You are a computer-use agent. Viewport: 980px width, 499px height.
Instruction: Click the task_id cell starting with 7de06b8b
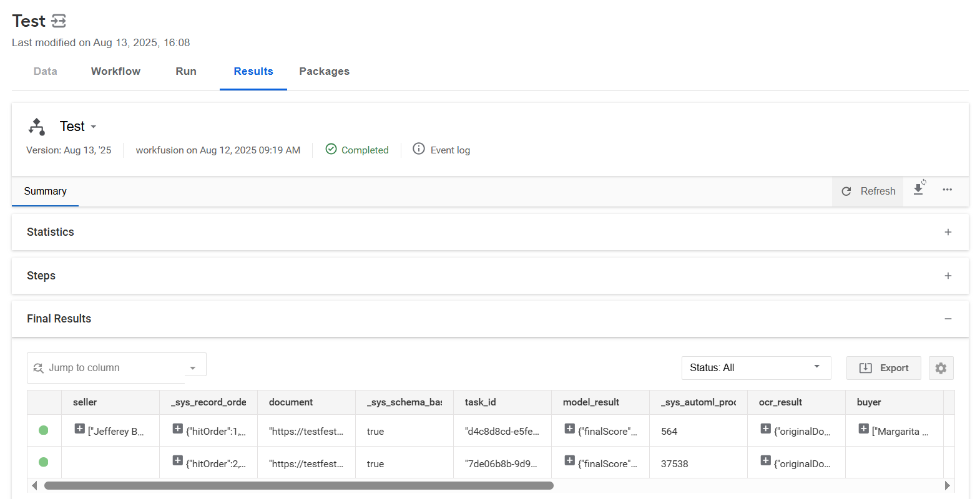pyautogui.click(x=502, y=463)
